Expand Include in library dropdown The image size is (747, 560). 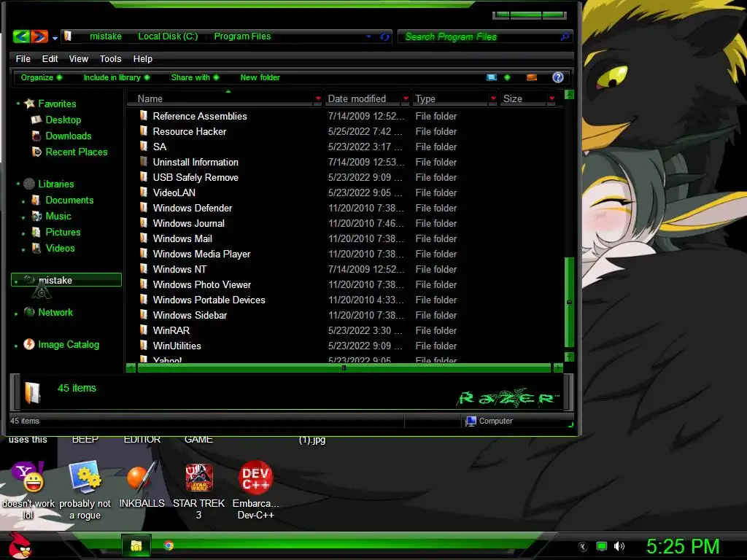[x=116, y=77]
